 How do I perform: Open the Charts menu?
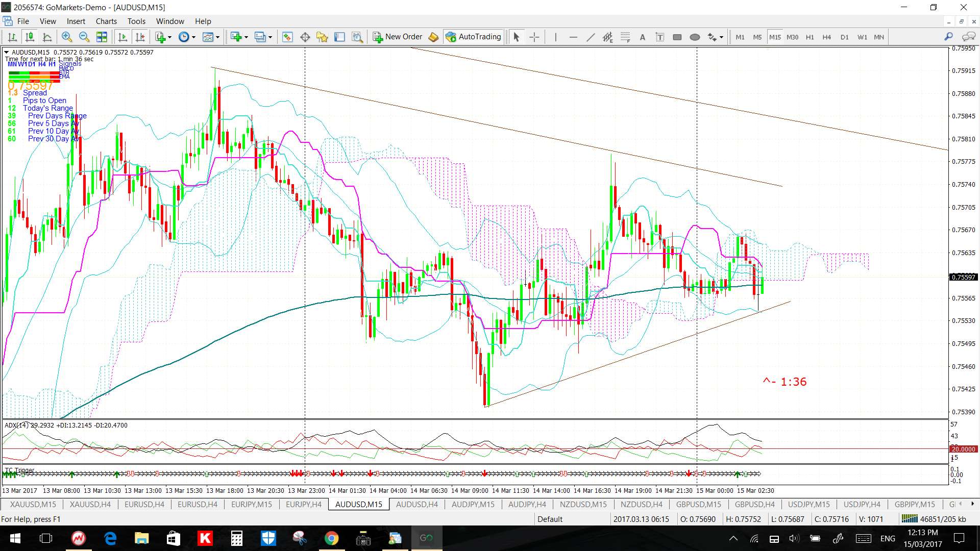[x=106, y=21]
